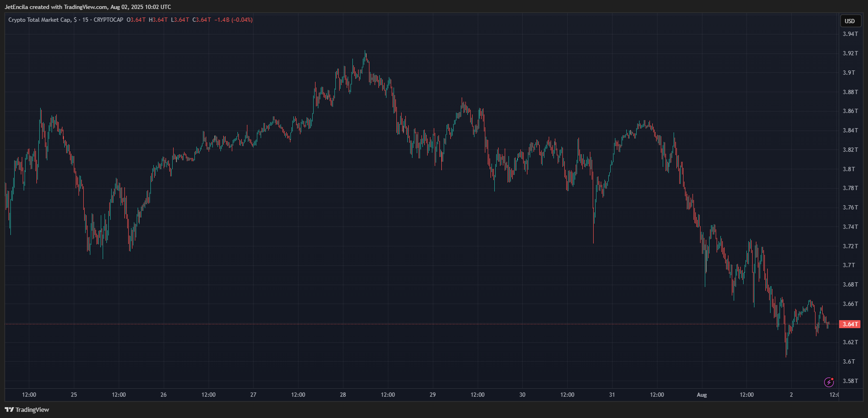Click the 12:00 label between 25 and 26

tap(119, 395)
